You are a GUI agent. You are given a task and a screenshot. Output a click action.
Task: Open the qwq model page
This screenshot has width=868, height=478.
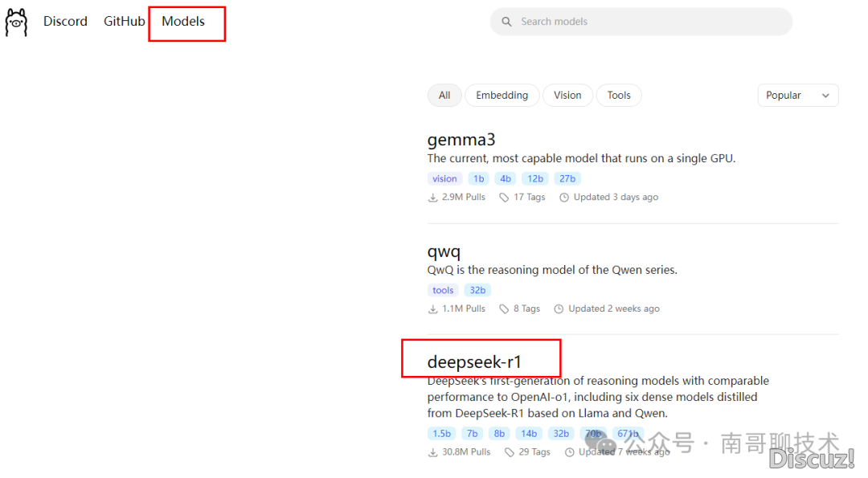pos(444,251)
